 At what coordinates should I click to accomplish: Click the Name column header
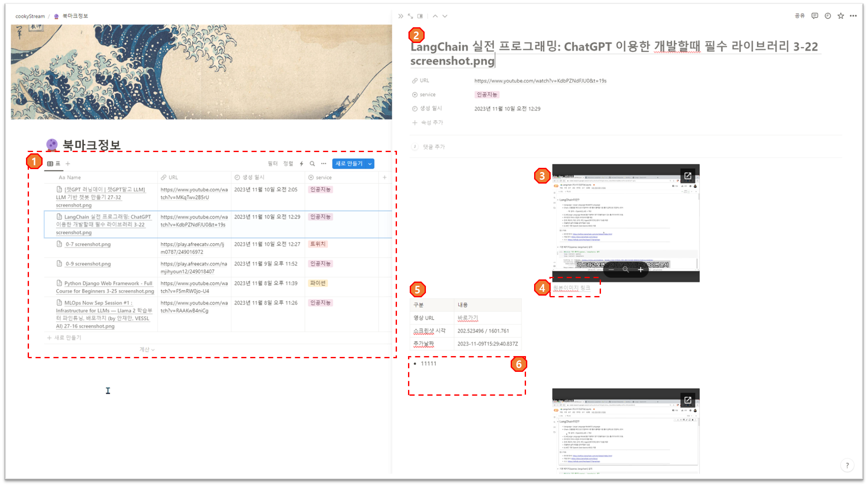coord(101,177)
